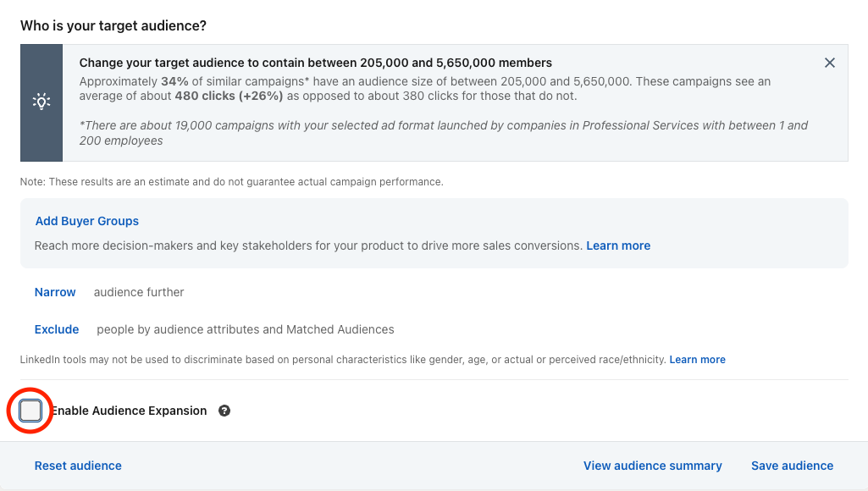Click the lightbulb tip icon
Image resolution: width=868 pixels, height=491 pixels.
click(41, 102)
